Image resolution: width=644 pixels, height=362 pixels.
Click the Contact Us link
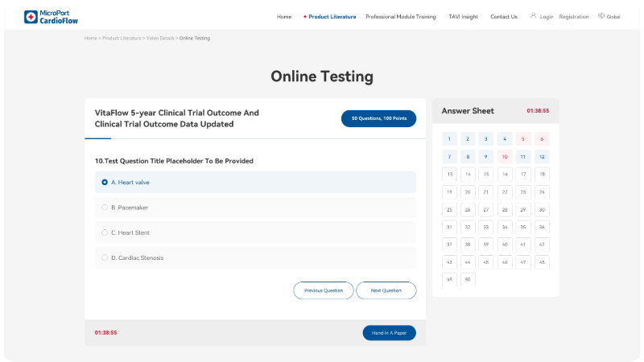click(x=504, y=17)
